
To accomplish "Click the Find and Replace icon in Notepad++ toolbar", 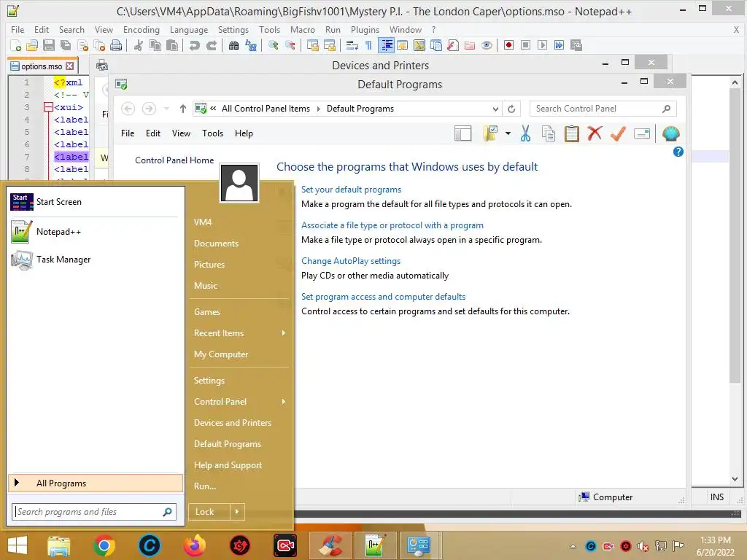I will click(x=251, y=45).
